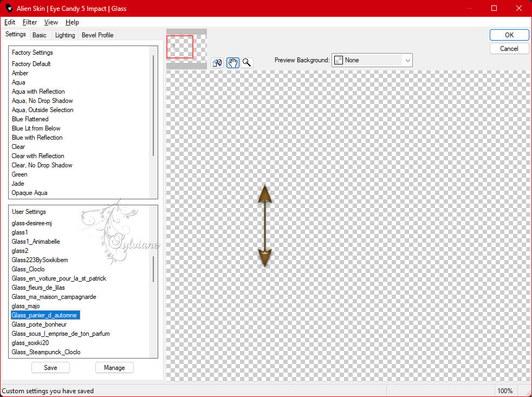Pick the Blue Flattened preset
Image resolution: width=532 pixels, height=397 pixels.
pyautogui.click(x=30, y=119)
